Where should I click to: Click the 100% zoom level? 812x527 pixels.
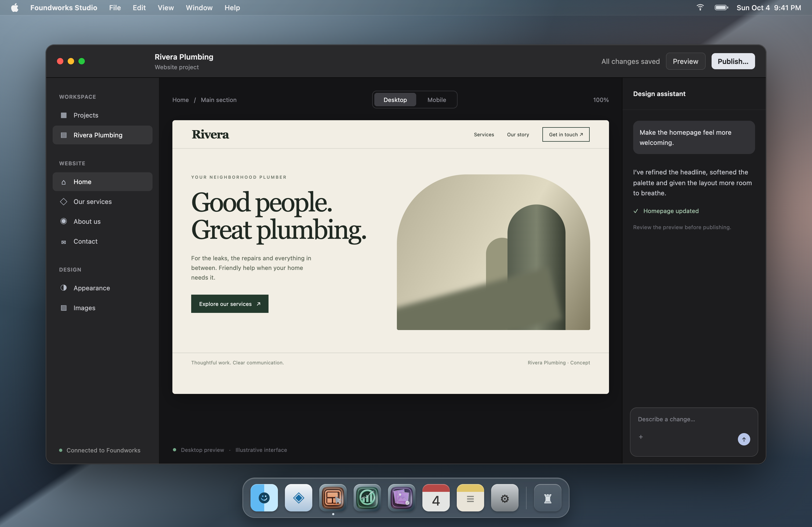[x=600, y=100]
